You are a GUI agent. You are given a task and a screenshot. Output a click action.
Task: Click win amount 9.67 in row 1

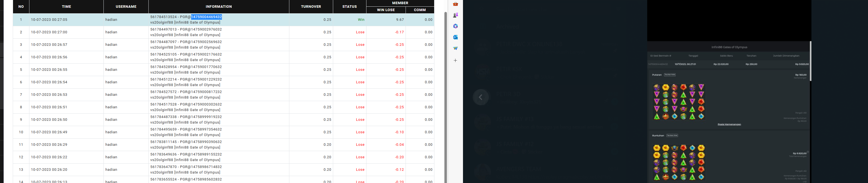(x=400, y=19)
